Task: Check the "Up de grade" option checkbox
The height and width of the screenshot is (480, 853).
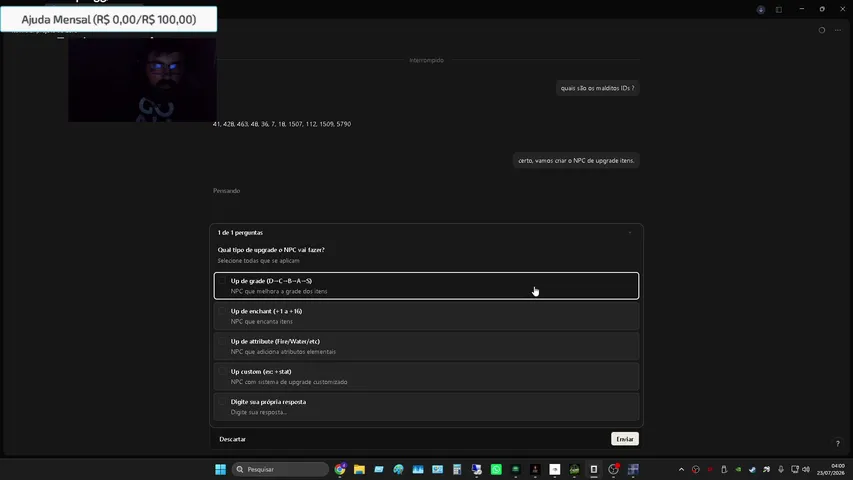Action: click(222, 281)
